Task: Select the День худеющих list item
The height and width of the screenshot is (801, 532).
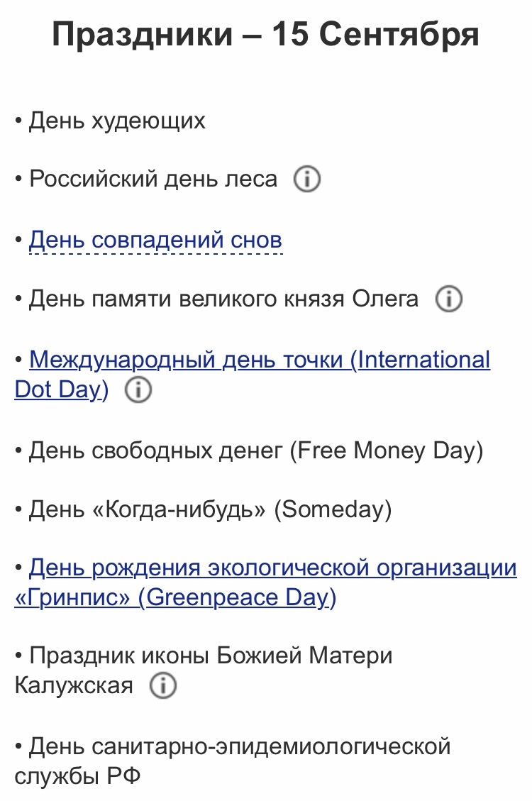Action: tap(117, 121)
